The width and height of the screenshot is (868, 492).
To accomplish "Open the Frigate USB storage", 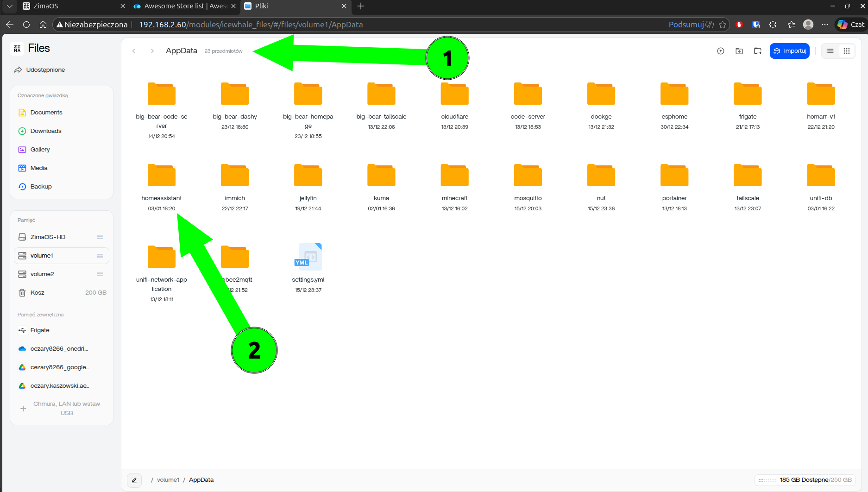I will tap(40, 330).
